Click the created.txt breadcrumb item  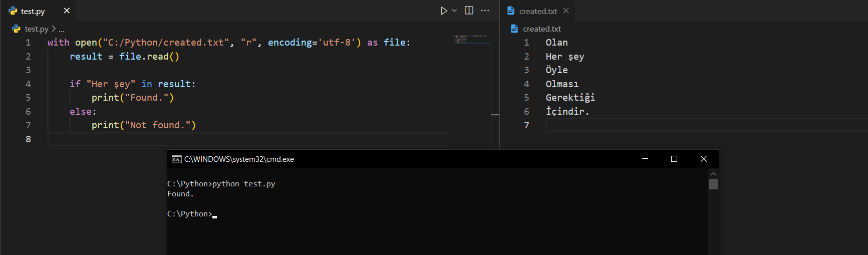click(x=541, y=29)
